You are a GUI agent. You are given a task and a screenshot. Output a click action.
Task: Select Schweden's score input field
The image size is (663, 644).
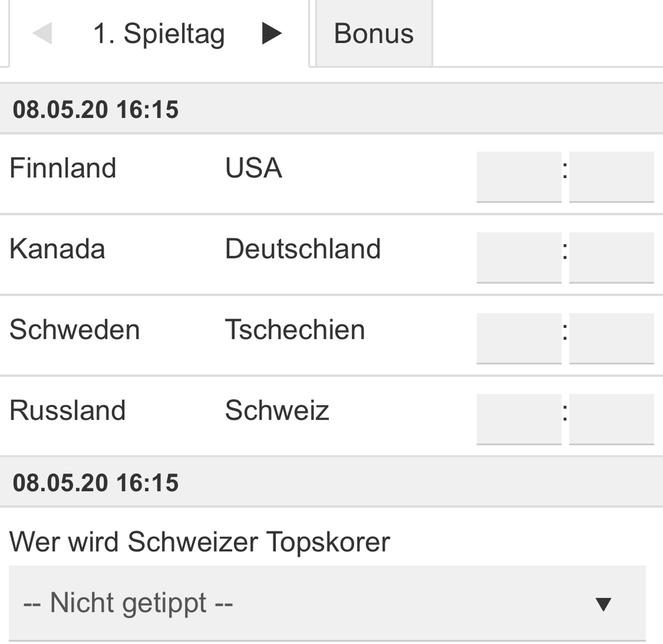[519, 338]
